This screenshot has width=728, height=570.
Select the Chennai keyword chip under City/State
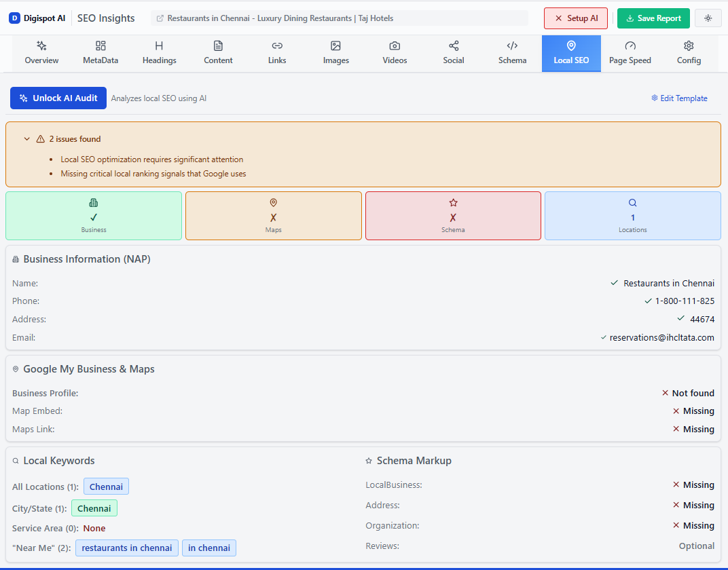pyautogui.click(x=94, y=508)
